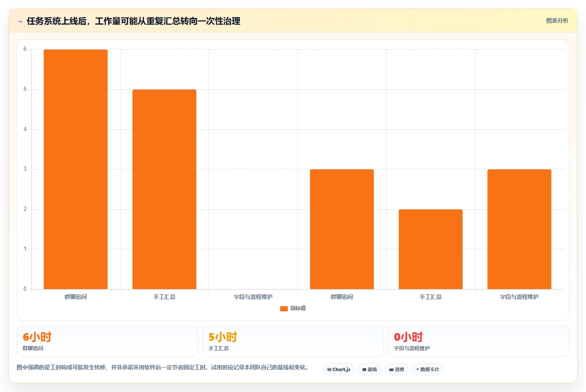The width and height of the screenshot is (586, 392).
Task: Click the lightning icon beside the card title
Action: [x=20, y=21]
